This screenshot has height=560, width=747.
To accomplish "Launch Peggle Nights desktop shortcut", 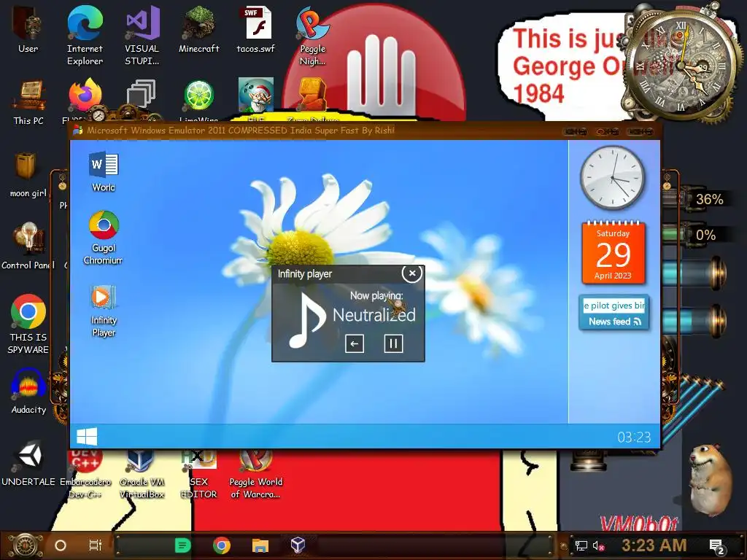I will [312, 34].
